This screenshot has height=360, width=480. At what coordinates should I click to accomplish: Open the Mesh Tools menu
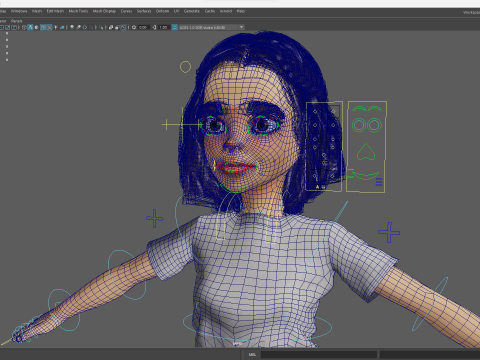pos(78,11)
